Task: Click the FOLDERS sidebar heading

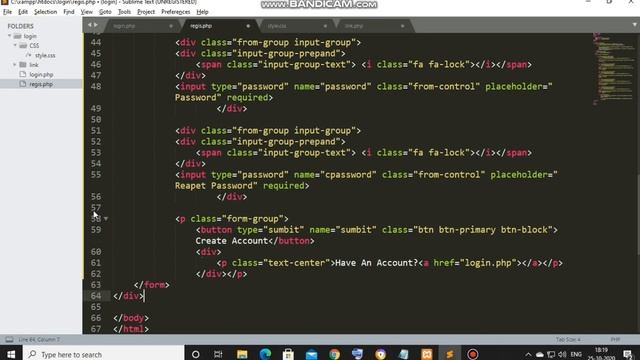Action: click(20, 26)
